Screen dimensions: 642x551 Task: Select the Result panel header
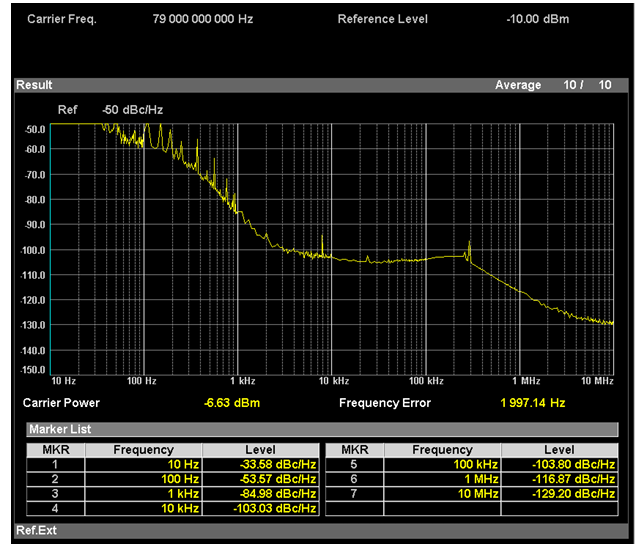click(x=35, y=85)
